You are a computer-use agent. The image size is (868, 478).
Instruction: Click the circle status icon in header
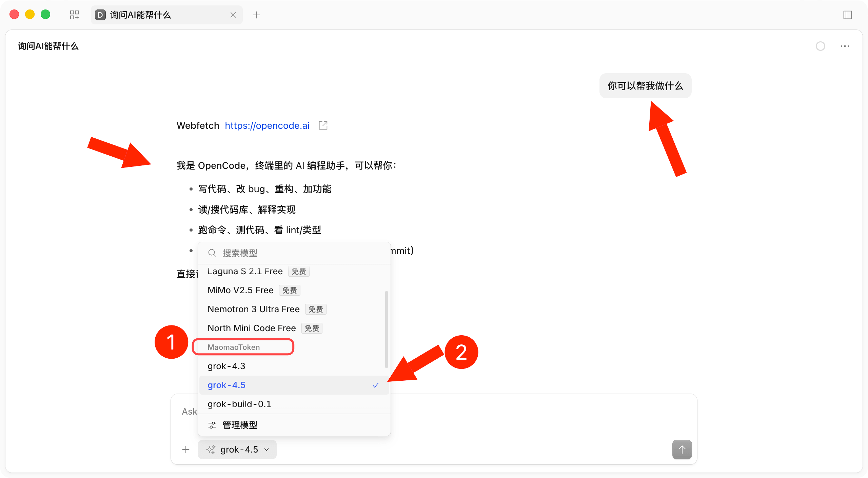coord(821,46)
